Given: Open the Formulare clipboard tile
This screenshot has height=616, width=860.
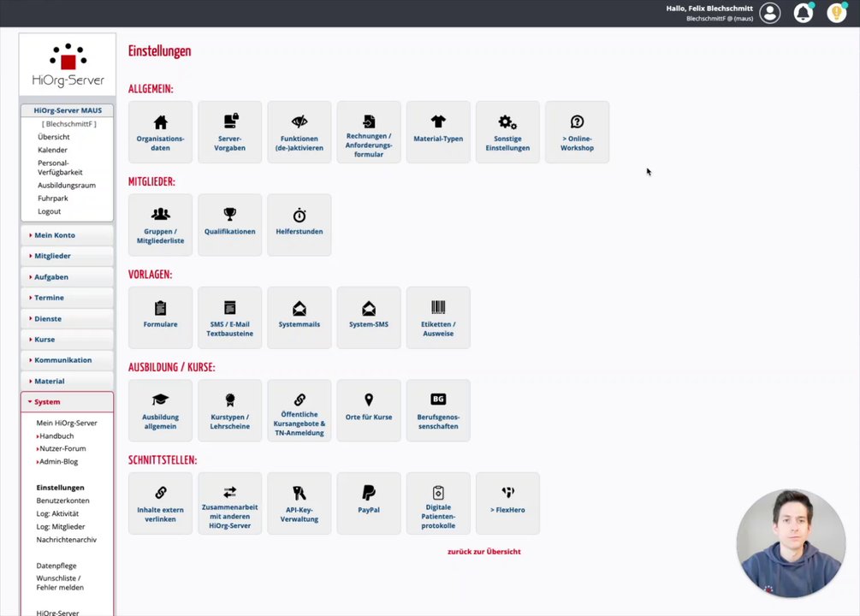Looking at the screenshot, I should (160, 317).
